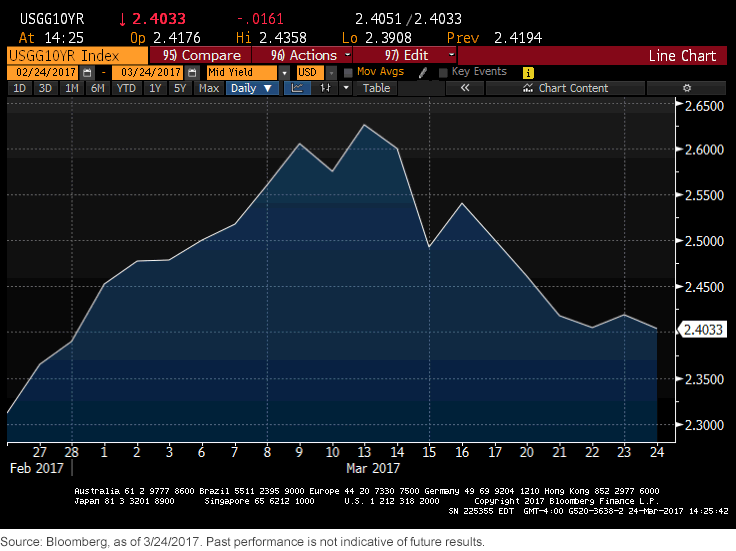Image resolution: width=736 pixels, height=551 pixels.
Task: Select the 6M range tab
Action: pos(98,88)
